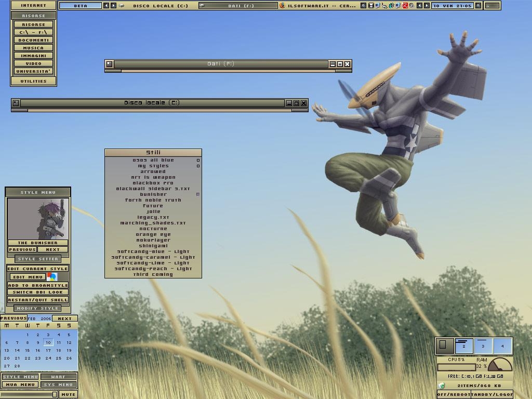Open the Immagini shortcut
This screenshot has width=532, height=399.
point(33,56)
